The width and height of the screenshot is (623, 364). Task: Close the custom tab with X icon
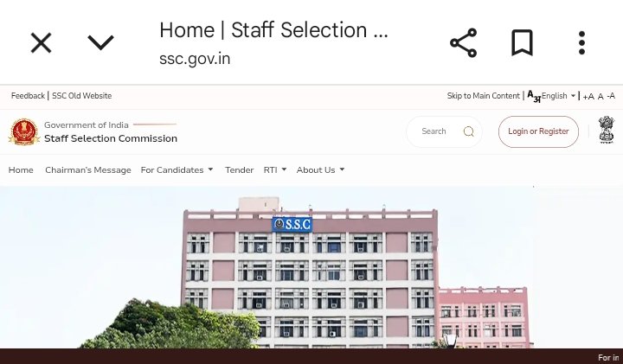click(x=41, y=42)
